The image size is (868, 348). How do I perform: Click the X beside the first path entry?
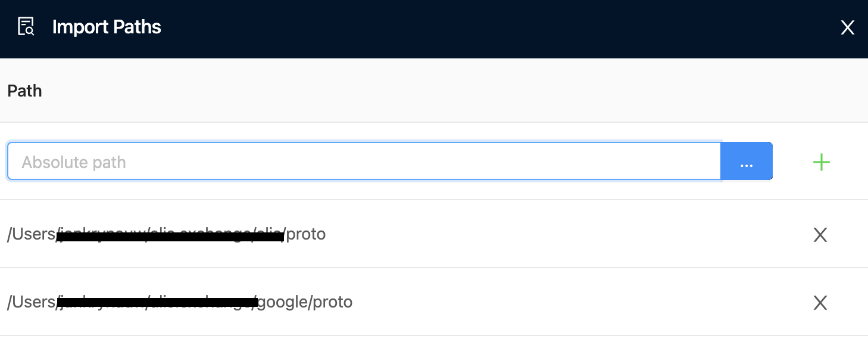click(x=820, y=235)
